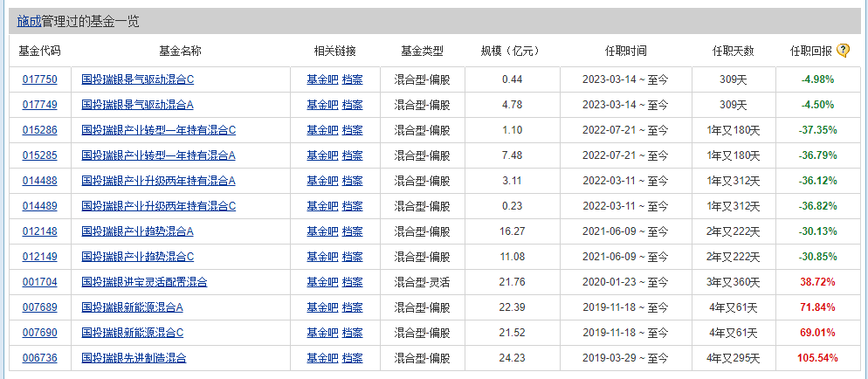This screenshot has height=379, width=868.
Task: Open fund code 017750
Action: pos(40,79)
